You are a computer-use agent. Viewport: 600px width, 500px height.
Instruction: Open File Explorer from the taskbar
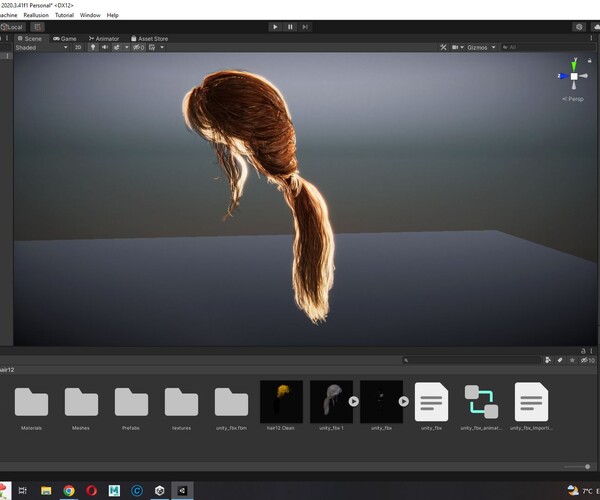click(x=46, y=490)
